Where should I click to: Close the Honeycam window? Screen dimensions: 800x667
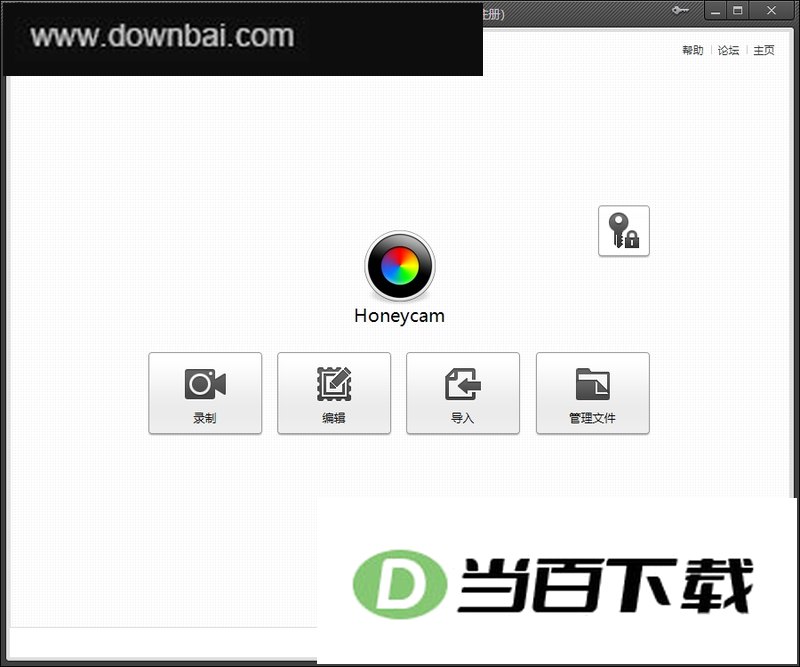tap(771, 11)
